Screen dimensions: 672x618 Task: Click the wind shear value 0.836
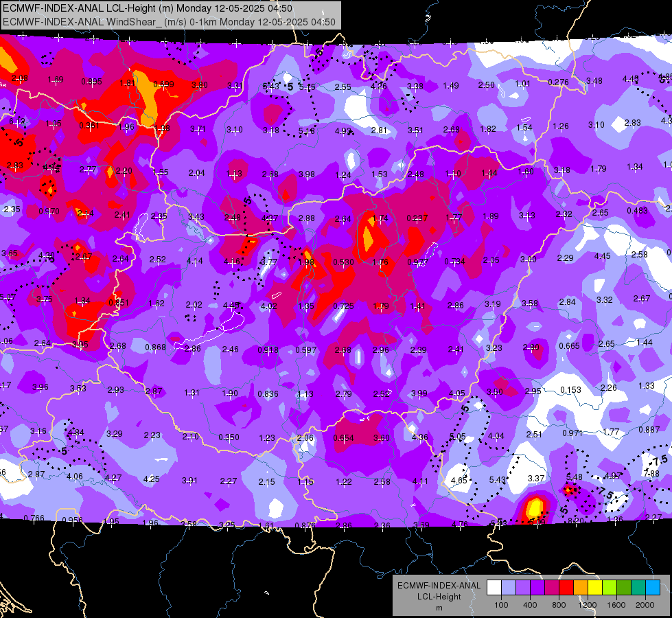point(268,393)
